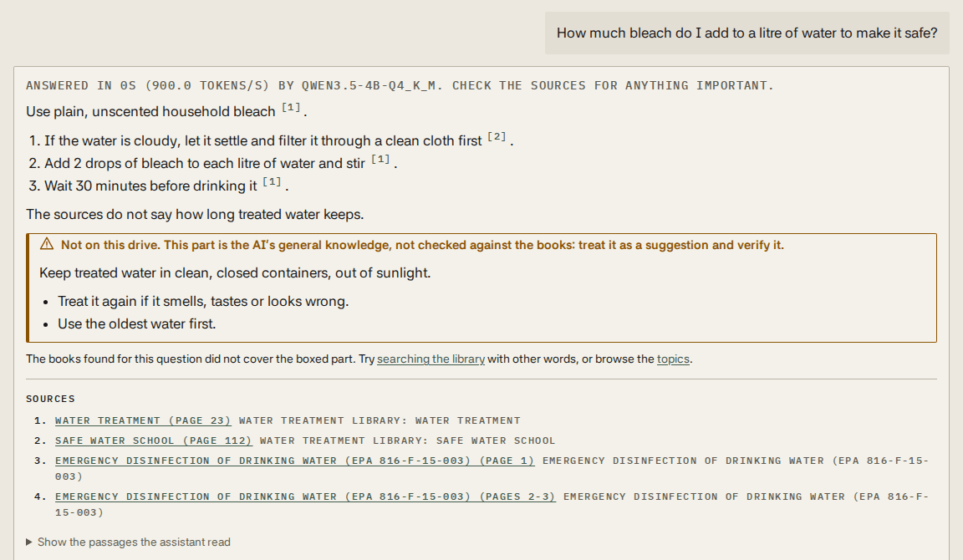
Task: Open source "Safe Water School (Page 112)"
Action: (x=154, y=440)
